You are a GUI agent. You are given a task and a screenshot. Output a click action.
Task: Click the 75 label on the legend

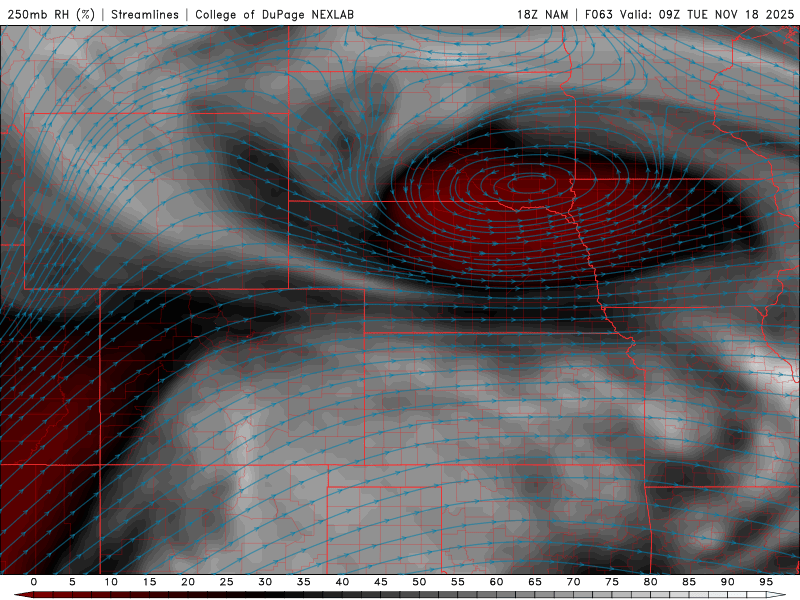coord(612,582)
